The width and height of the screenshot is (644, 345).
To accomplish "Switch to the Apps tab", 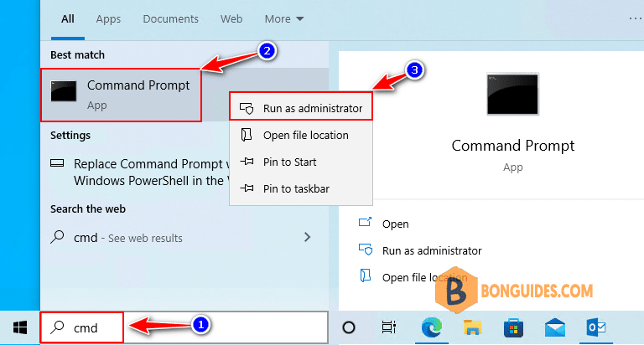I will pyautogui.click(x=108, y=19).
